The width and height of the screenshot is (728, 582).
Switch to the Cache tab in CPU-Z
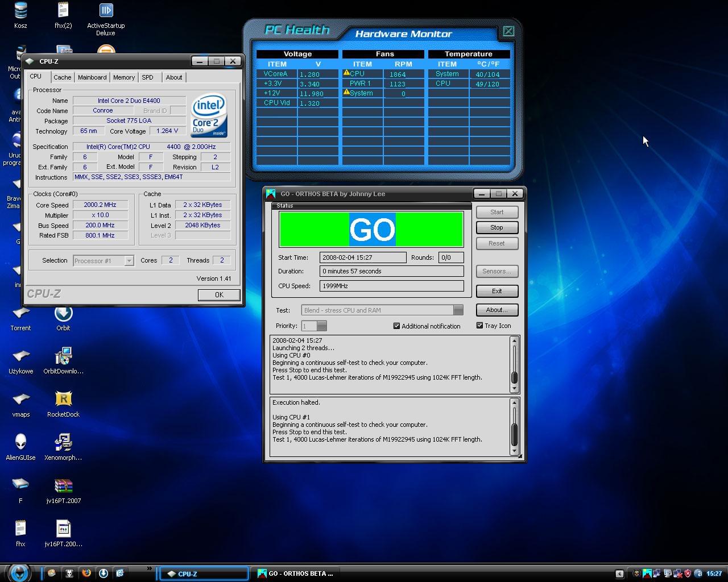(63, 77)
